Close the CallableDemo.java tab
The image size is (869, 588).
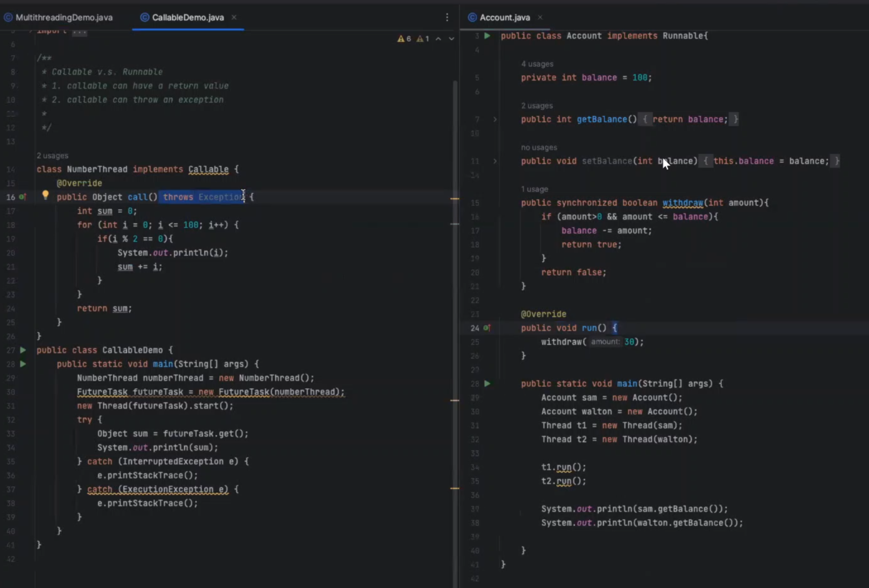[x=234, y=17]
